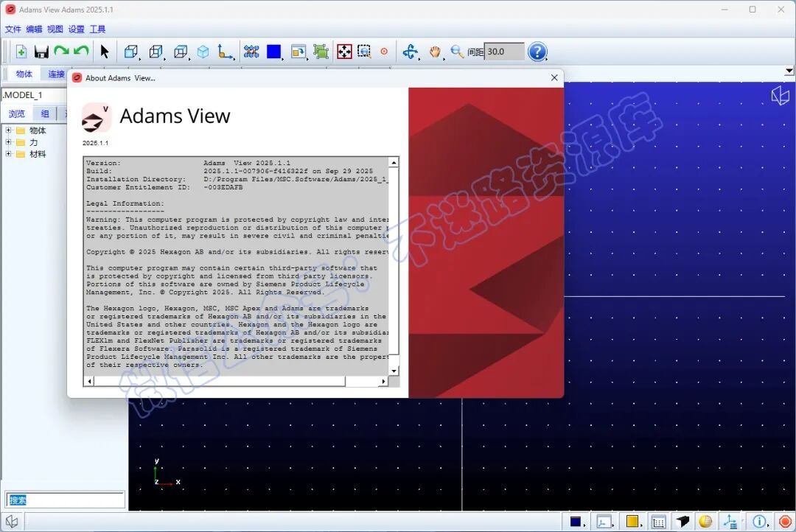This screenshot has width=796, height=532.
Task: Set the front view with the first cube icon
Action: pyautogui.click(x=131, y=52)
